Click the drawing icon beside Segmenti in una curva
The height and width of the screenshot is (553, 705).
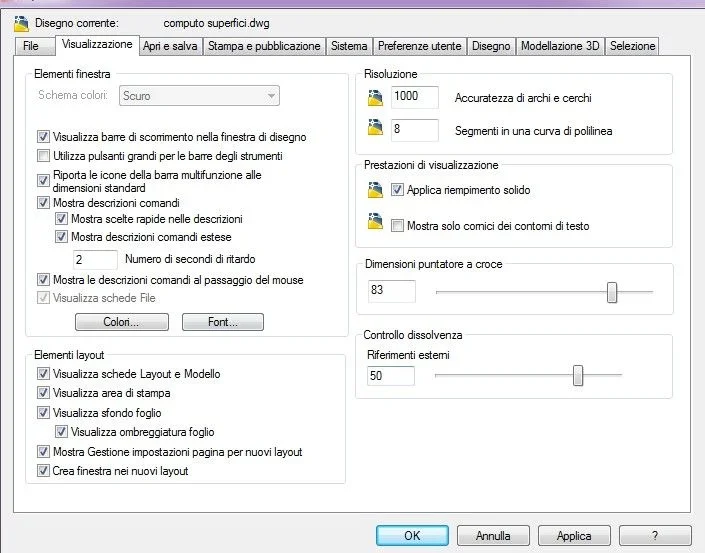coord(375,128)
